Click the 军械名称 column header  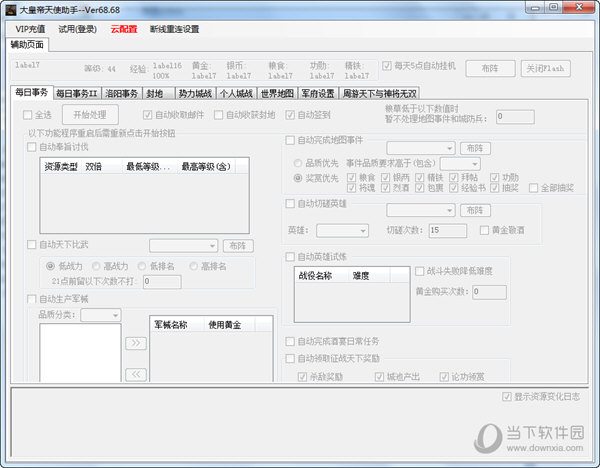click(x=176, y=325)
